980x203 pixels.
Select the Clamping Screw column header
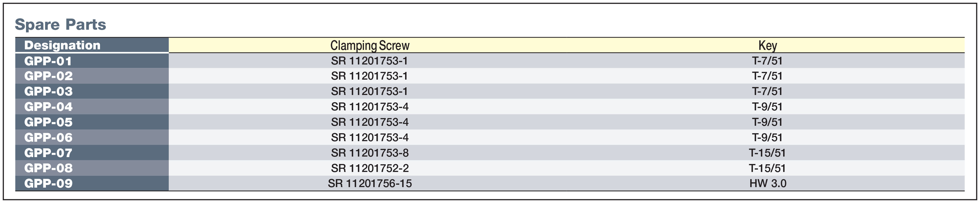[x=370, y=45]
